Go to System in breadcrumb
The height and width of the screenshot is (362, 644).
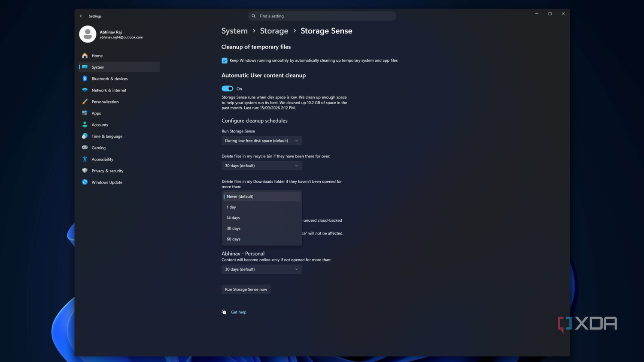pyautogui.click(x=234, y=31)
